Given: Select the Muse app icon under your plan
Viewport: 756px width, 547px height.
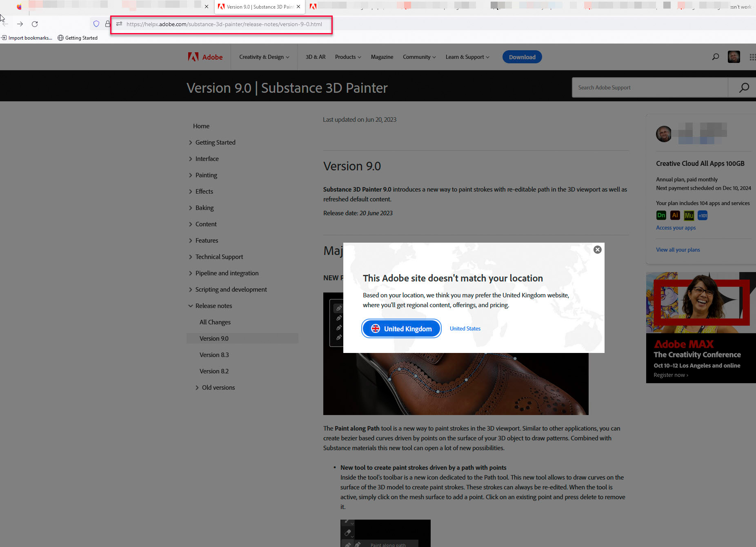Looking at the screenshot, I should click(689, 215).
